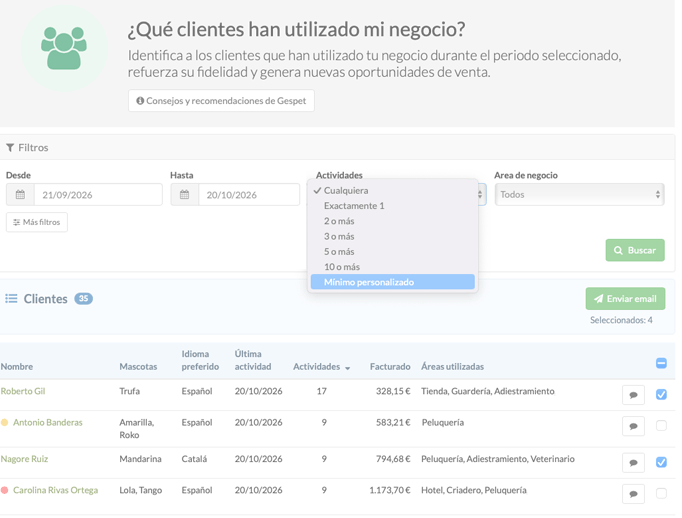This screenshot has height=518, width=682.
Task: Click amount 1.173,70 €
Action: point(390,490)
